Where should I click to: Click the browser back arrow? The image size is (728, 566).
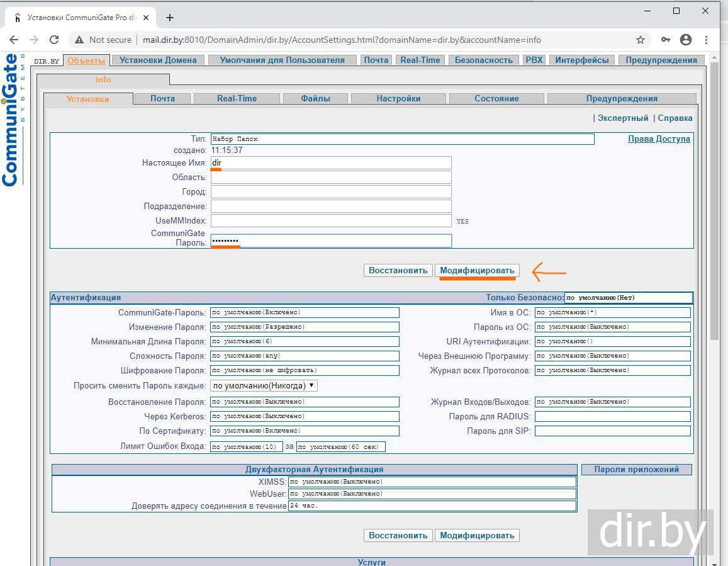pyautogui.click(x=14, y=40)
